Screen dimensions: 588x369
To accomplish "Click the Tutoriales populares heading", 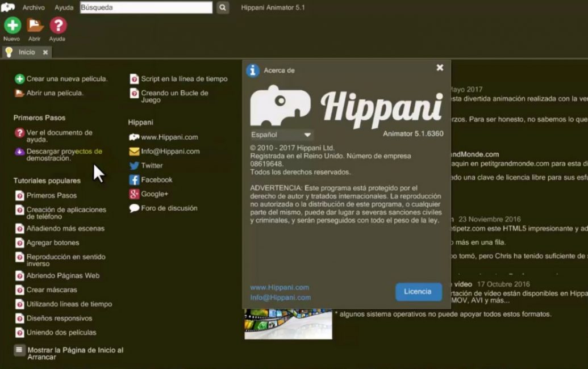I will [47, 181].
